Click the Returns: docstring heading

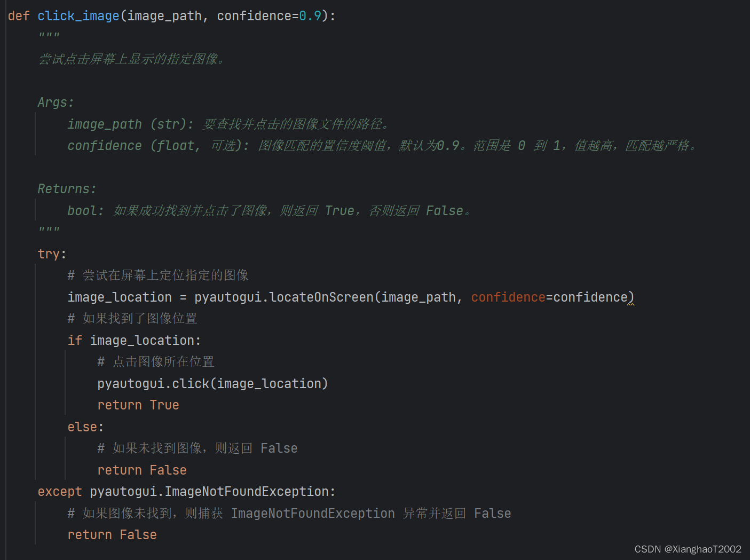tap(67, 189)
